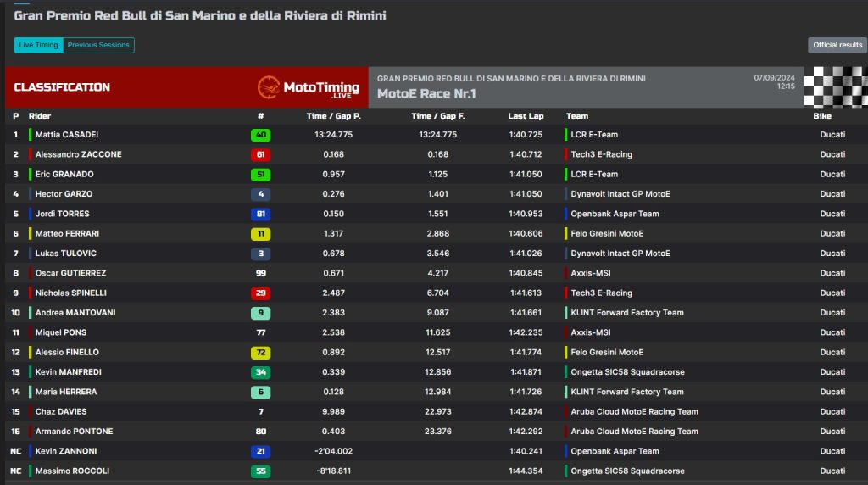The width and height of the screenshot is (868, 485).
Task: Select rider Massimo ROCCOLI
Action: 73,471
